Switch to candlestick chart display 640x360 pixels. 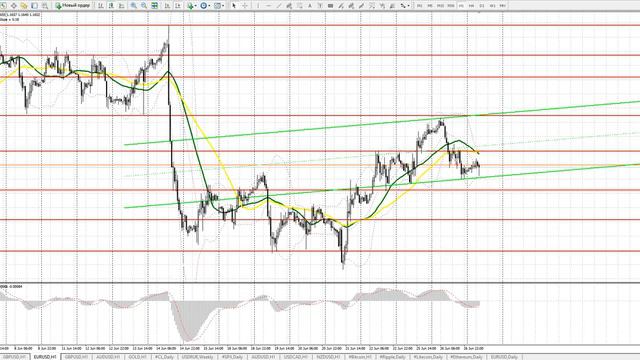click(x=111, y=6)
